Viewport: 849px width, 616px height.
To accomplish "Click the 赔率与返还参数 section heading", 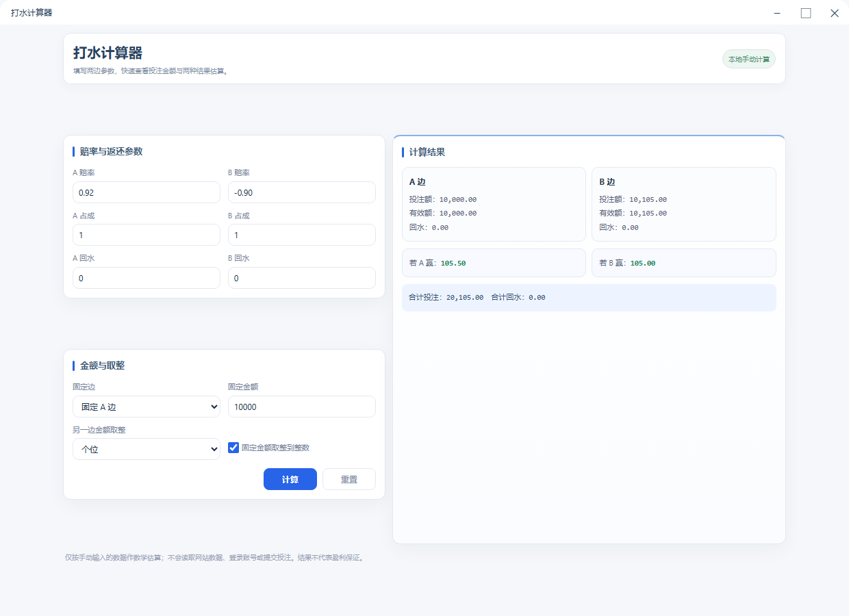I will point(111,151).
